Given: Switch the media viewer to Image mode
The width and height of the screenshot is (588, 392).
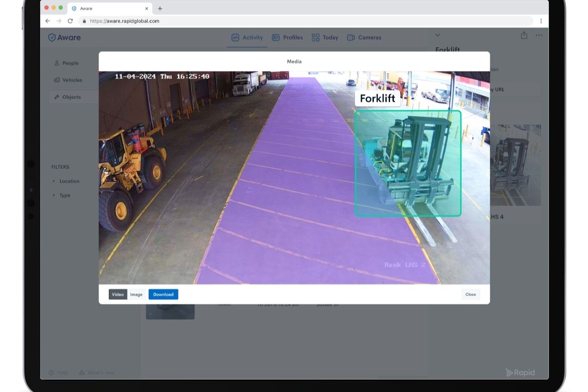Looking at the screenshot, I should click(136, 294).
